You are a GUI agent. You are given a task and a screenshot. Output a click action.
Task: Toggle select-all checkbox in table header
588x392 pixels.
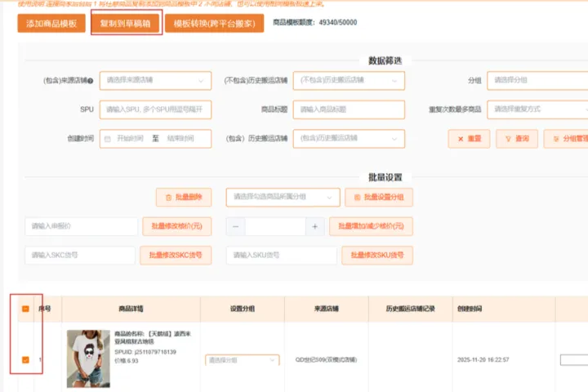click(25, 309)
